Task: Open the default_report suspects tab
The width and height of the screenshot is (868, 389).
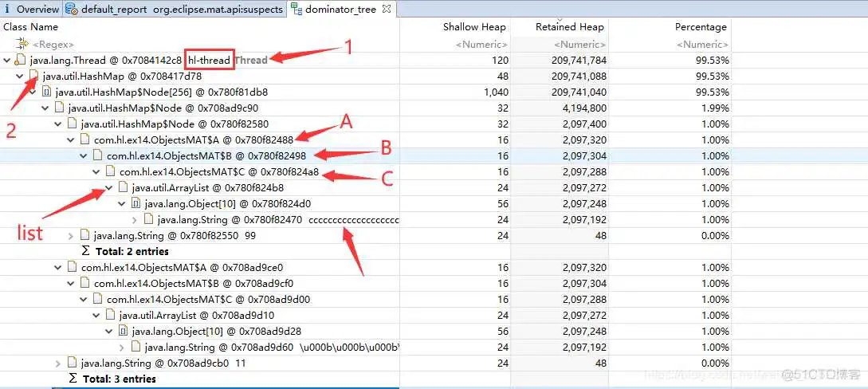Action: (x=175, y=10)
